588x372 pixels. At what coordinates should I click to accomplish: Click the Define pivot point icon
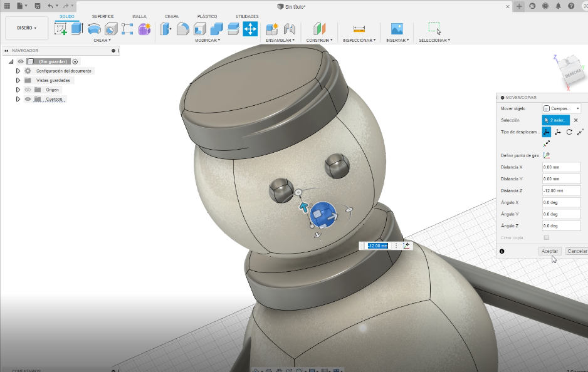point(547,155)
